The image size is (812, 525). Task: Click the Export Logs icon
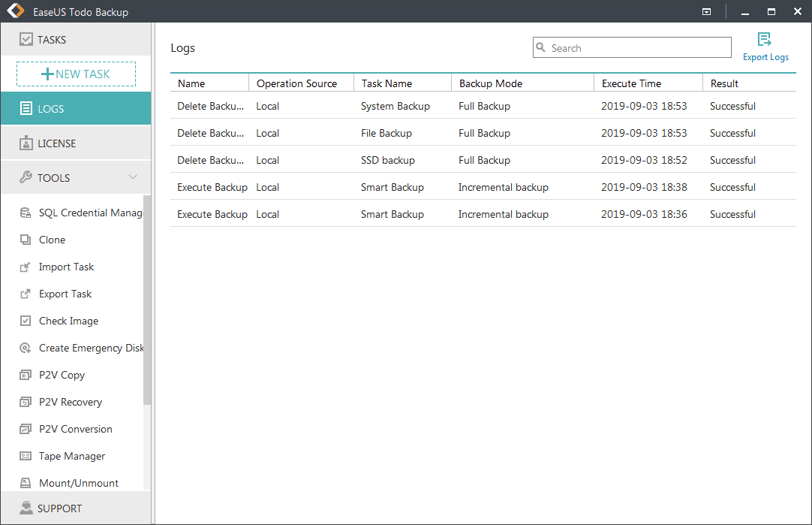(x=765, y=40)
